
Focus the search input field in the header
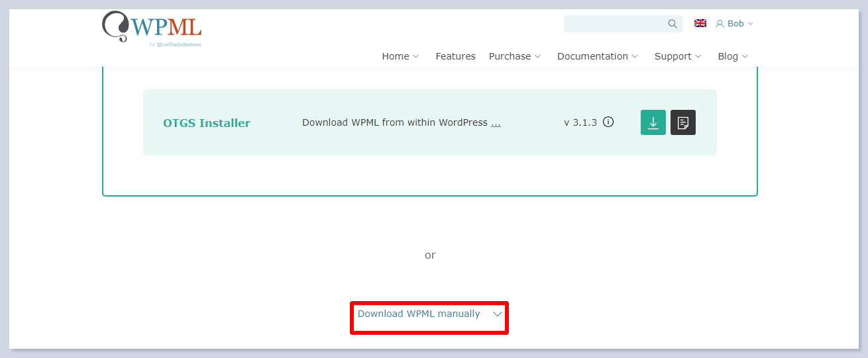(x=614, y=24)
